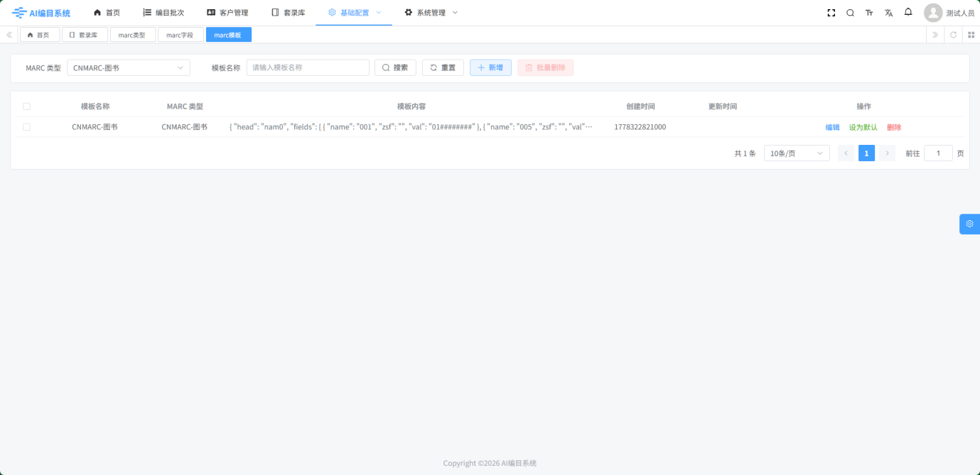
Task: Go to next page arrow
Action: click(887, 153)
